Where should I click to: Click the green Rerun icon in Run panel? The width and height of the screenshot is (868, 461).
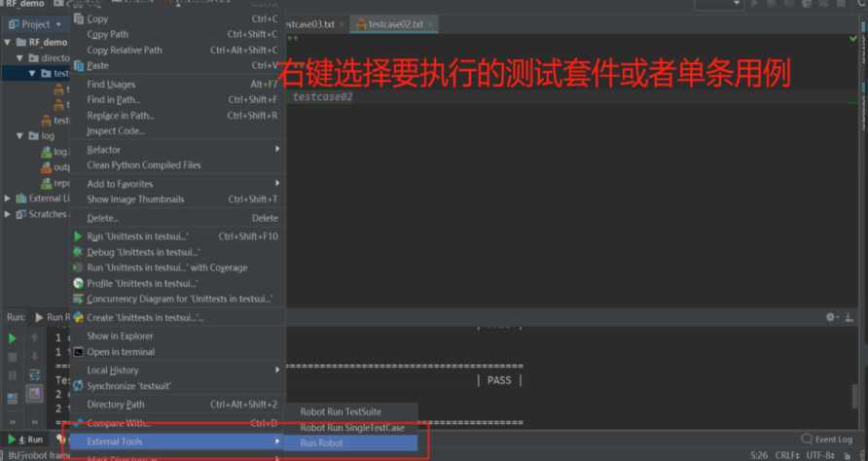tap(13, 338)
